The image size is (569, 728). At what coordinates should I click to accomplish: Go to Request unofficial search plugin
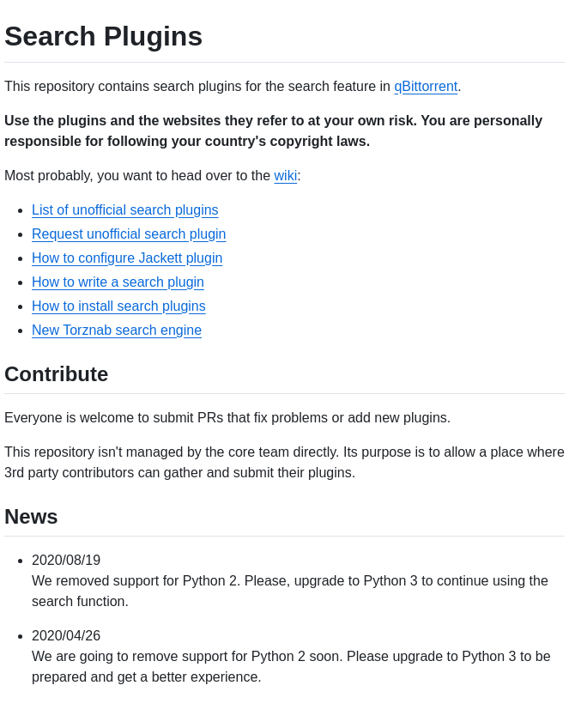(129, 234)
